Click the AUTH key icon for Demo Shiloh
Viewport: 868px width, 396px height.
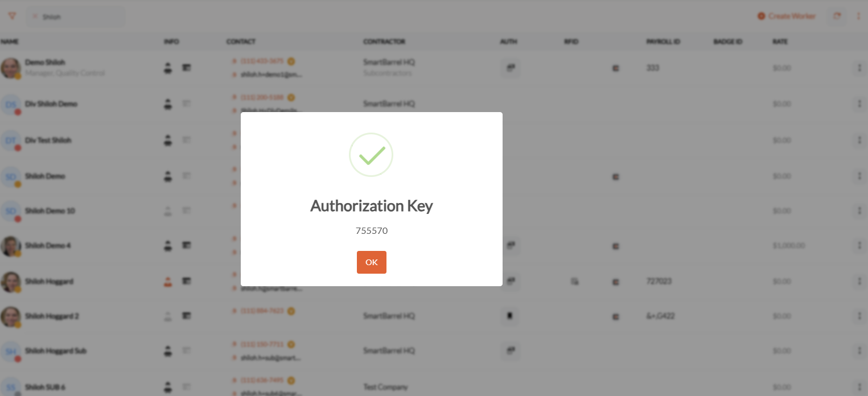(510, 68)
